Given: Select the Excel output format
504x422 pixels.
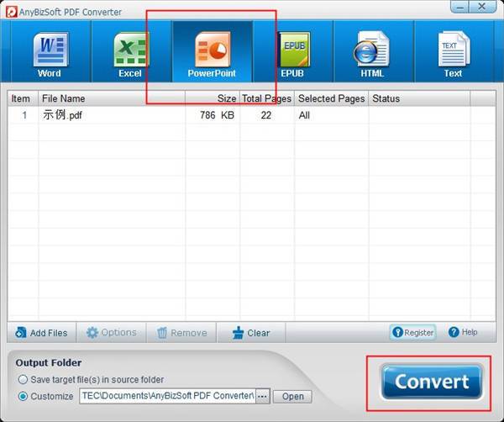Looking at the screenshot, I should pyautogui.click(x=131, y=51).
